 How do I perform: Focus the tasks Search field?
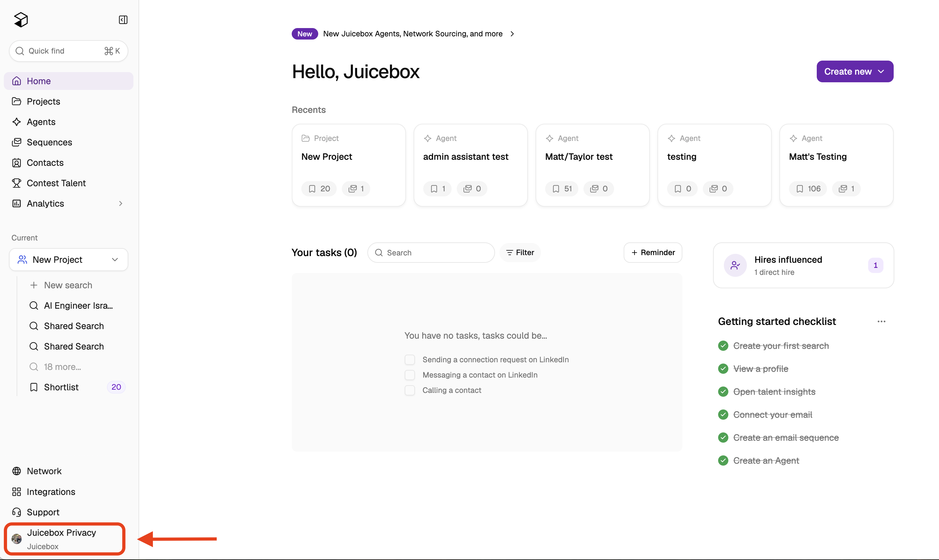point(431,253)
